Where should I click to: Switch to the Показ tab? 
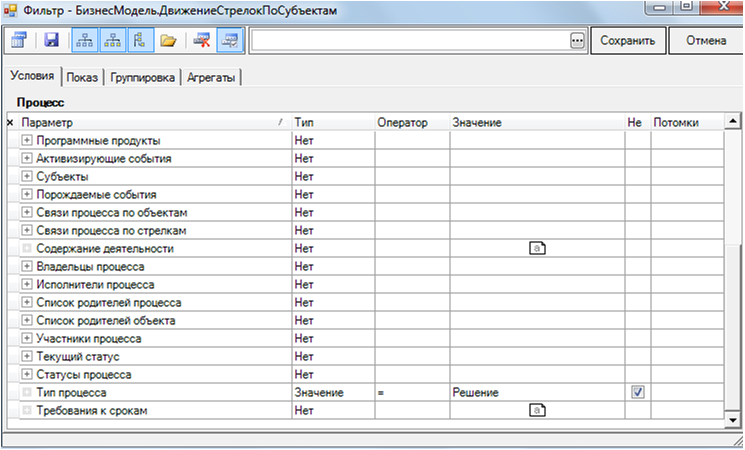82,78
